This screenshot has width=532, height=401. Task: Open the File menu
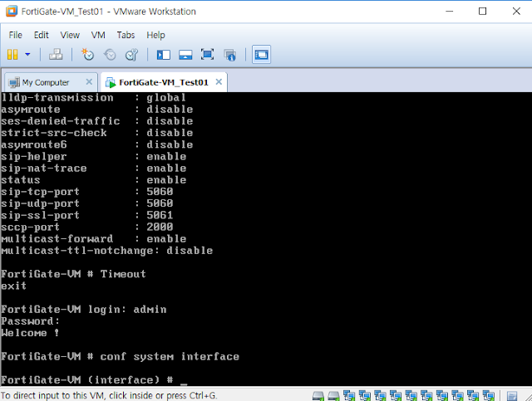click(x=15, y=35)
